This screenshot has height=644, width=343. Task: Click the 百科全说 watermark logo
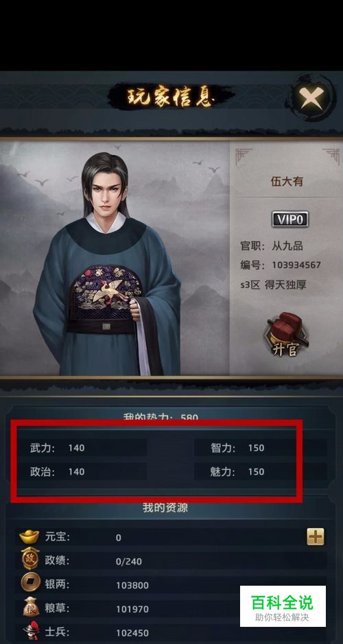(283, 606)
